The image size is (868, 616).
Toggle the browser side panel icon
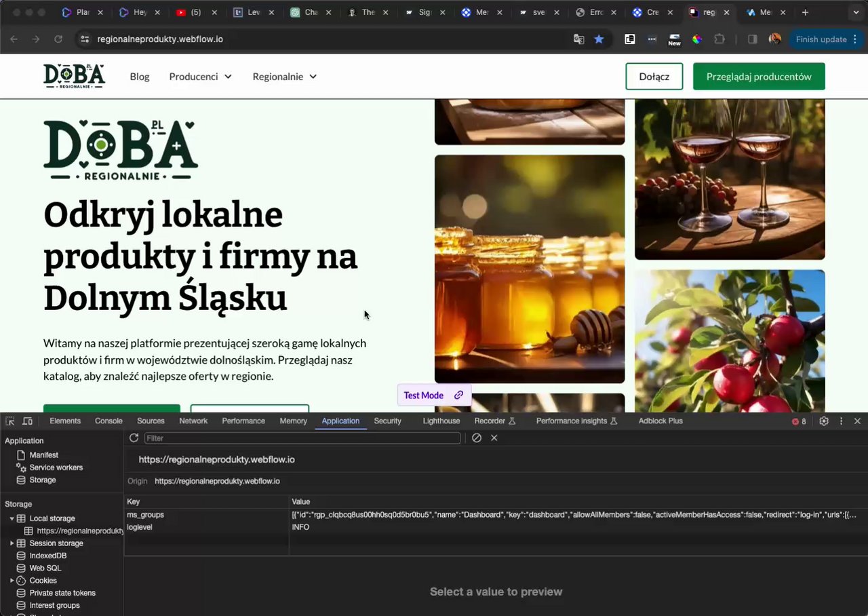tap(752, 39)
